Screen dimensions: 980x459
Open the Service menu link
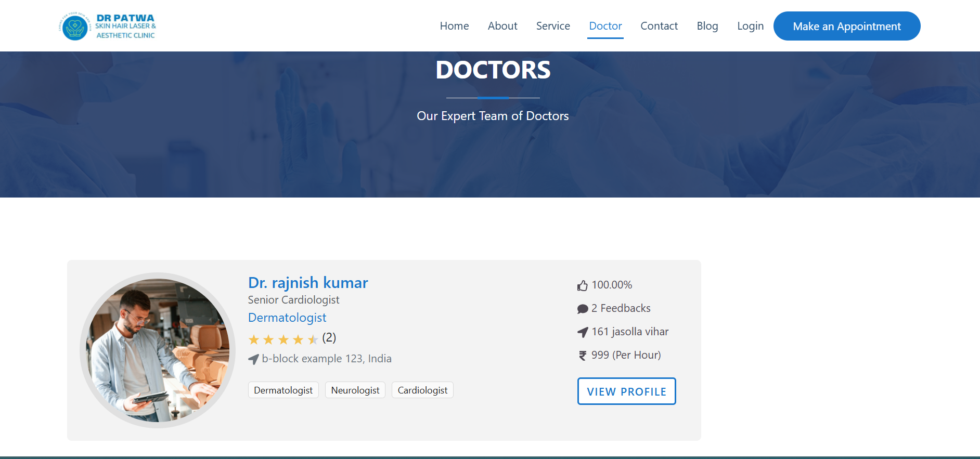[553, 26]
